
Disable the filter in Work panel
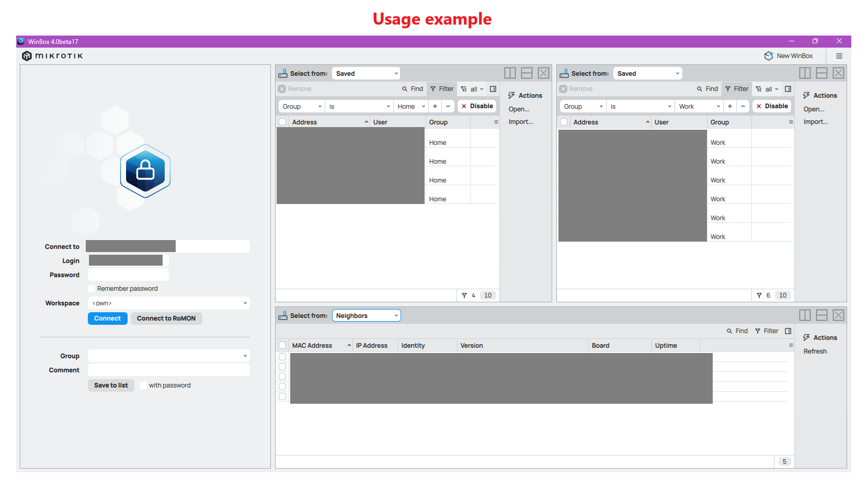pyautogui.click(x=772, y=106)
